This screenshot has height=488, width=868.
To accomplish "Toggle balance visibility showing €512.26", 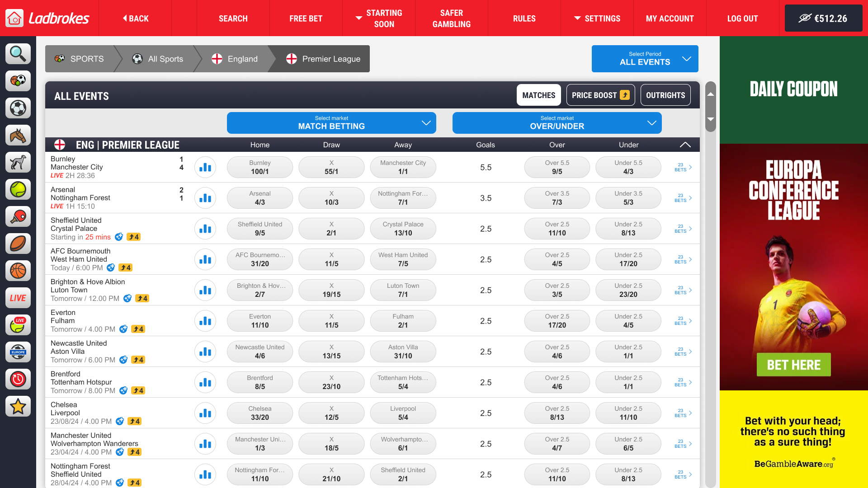I will click(823, 18).
